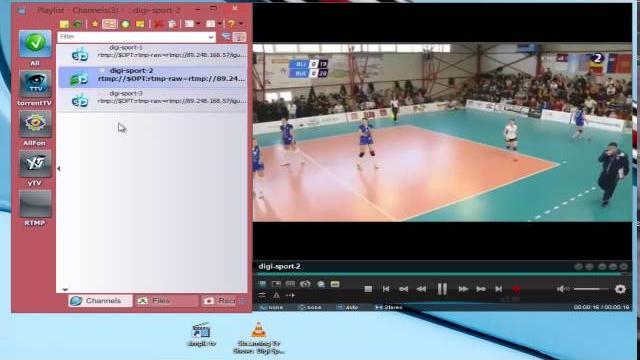The height and width of the screenshot is (360, 640).
Task: Jump to next channel with skip-forward button
Action: pyautogui.click(x=498, y=289)
